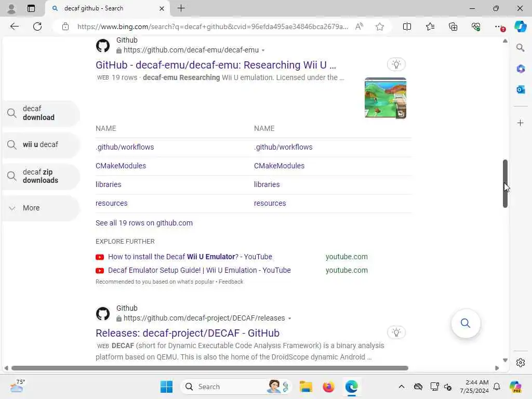
Task: Open right column CMakeModules link
Action: [279, 166]
